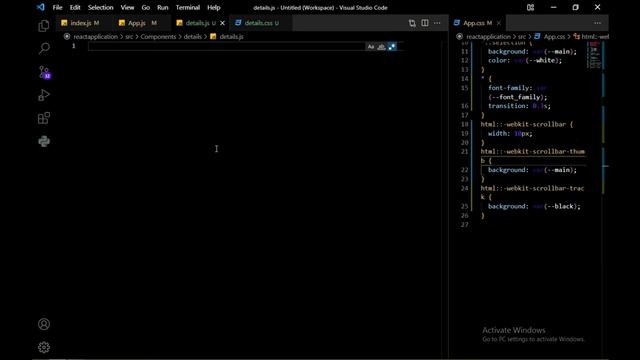Click the find input field in the left editor

click(226, 47)
